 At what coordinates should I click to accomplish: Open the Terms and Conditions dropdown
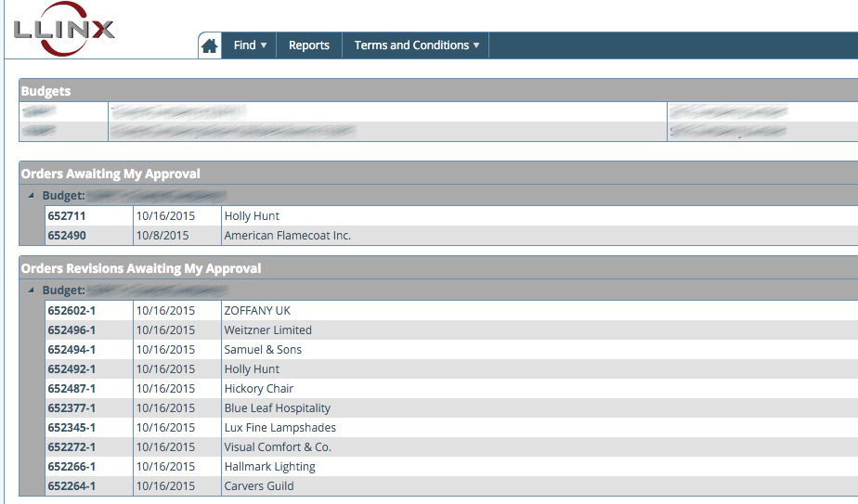pos(416,45)
